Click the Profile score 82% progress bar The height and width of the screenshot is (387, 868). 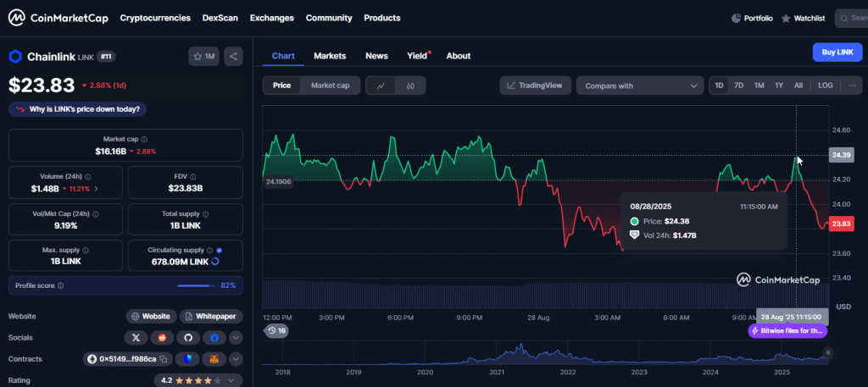[197, 286]
